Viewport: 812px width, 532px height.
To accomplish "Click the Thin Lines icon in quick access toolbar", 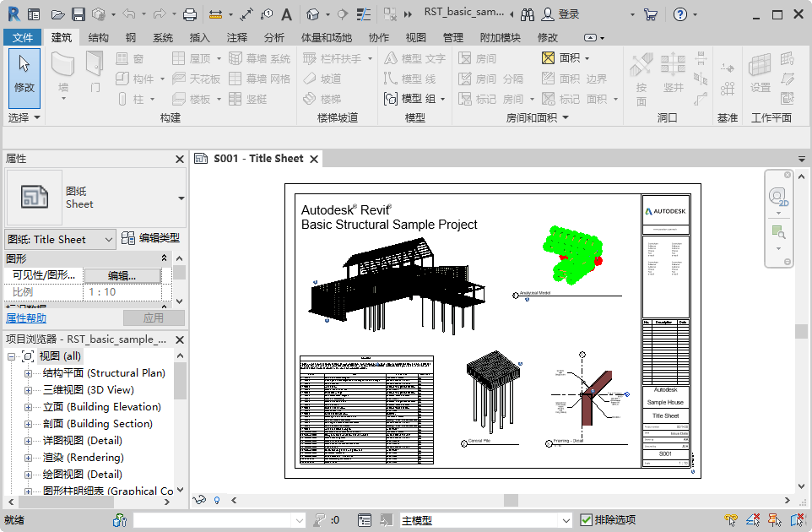I will click(364, 14).
